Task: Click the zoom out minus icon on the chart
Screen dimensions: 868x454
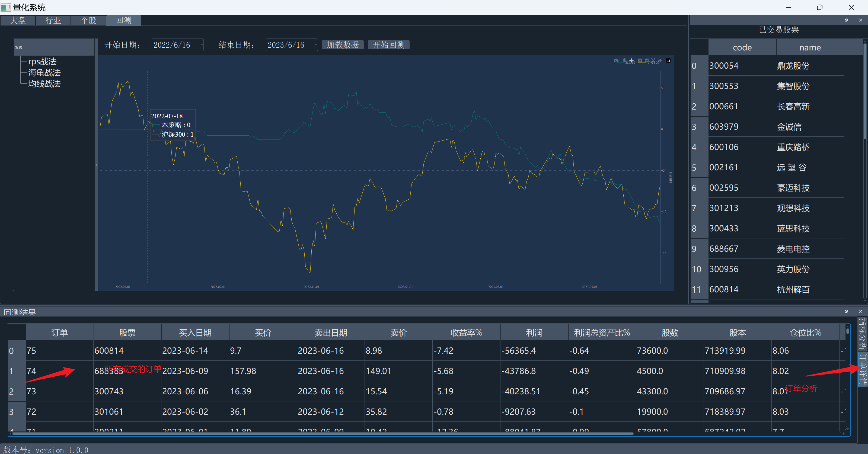Action: tap(647, 61)
